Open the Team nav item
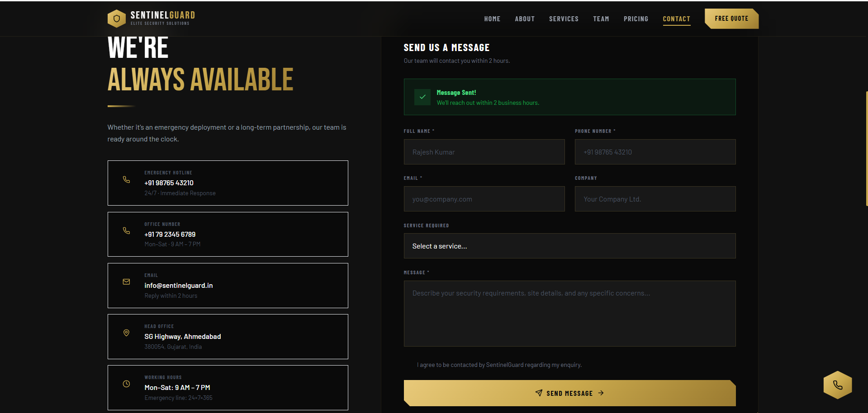This screenshot has width=868, height=413. click(601, 19)
